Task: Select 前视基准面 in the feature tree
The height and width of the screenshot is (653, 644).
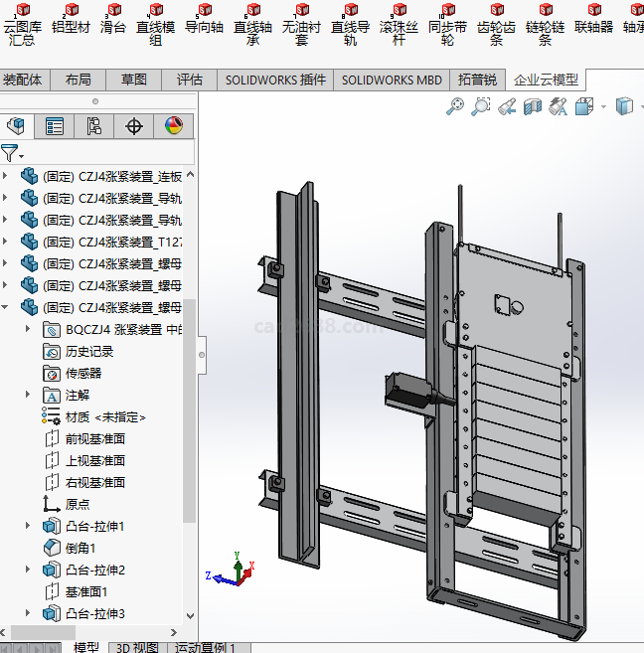Action: 94,438
